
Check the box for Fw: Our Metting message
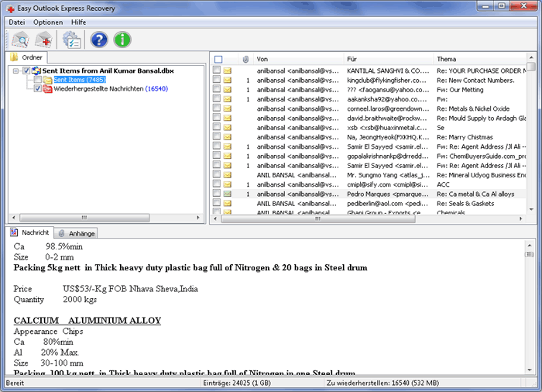tap(217, 89)
